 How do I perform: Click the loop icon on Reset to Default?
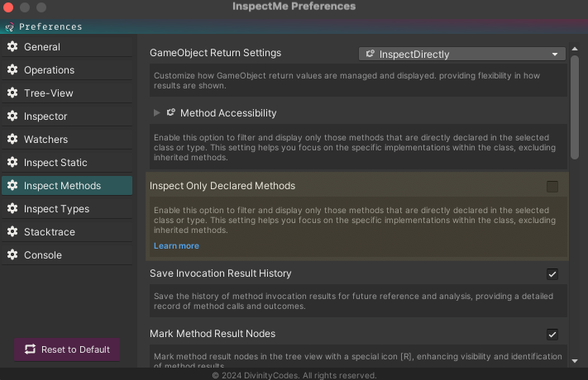click(x=30, y=349)
